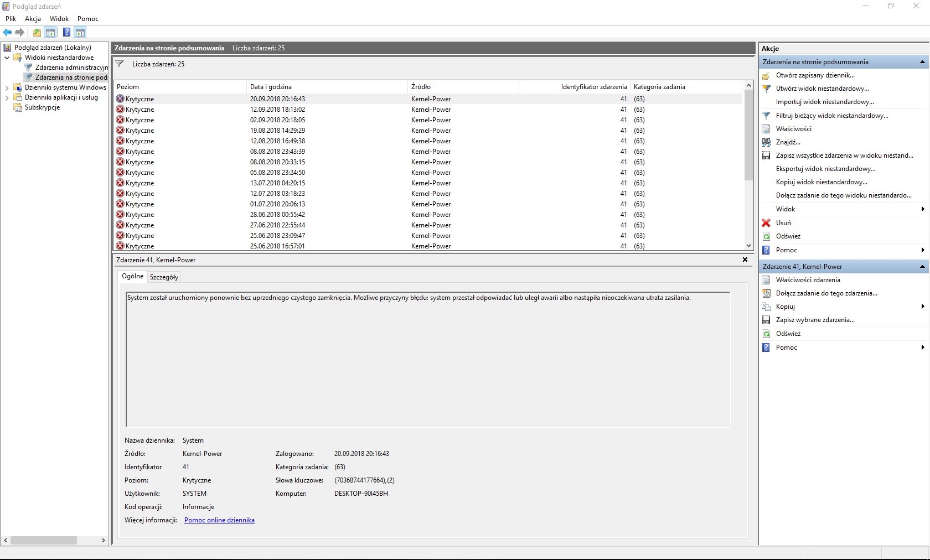Click Dołącz zadanie do tego zdarzenia icon
The height and width of the screenshot is (560, 930).
tap(766, 293)
